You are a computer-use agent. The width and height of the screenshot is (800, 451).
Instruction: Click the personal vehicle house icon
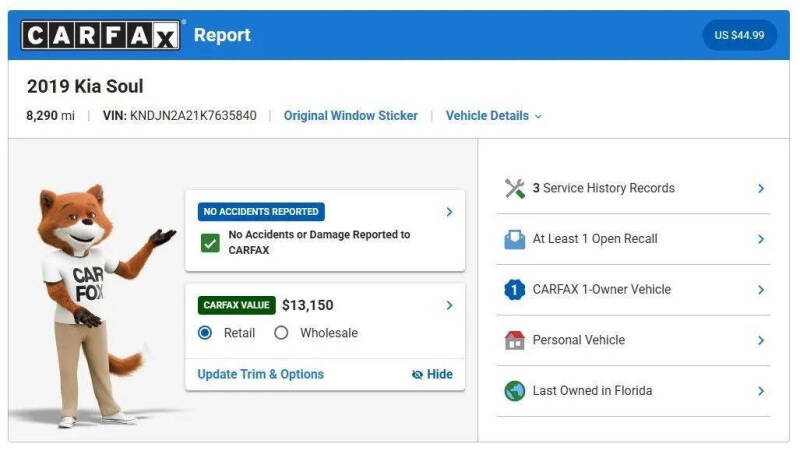coord(514,340)
